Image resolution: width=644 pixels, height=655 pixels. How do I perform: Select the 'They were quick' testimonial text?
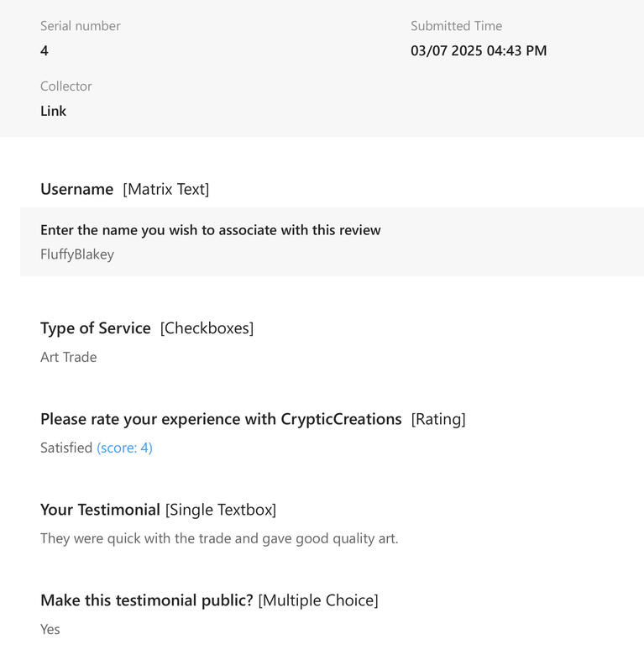(219, 538)
